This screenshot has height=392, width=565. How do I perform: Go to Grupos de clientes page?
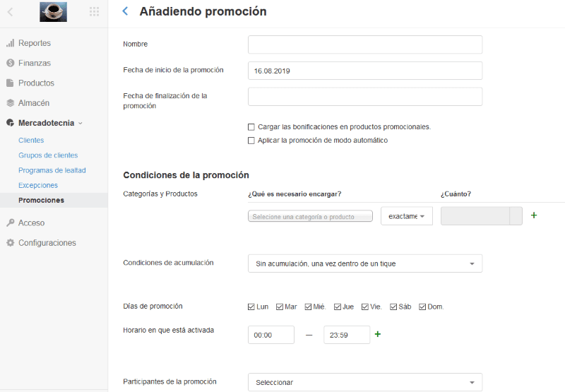coord(48,155)
